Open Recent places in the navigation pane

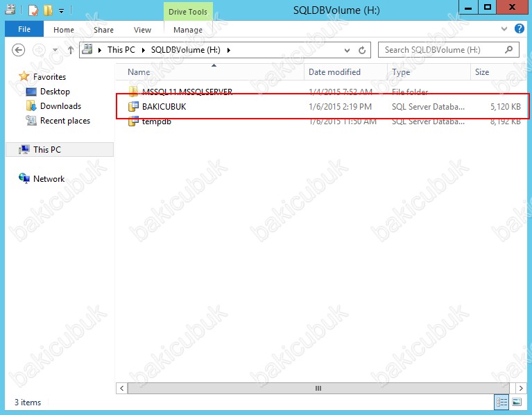tap(65, 121)
